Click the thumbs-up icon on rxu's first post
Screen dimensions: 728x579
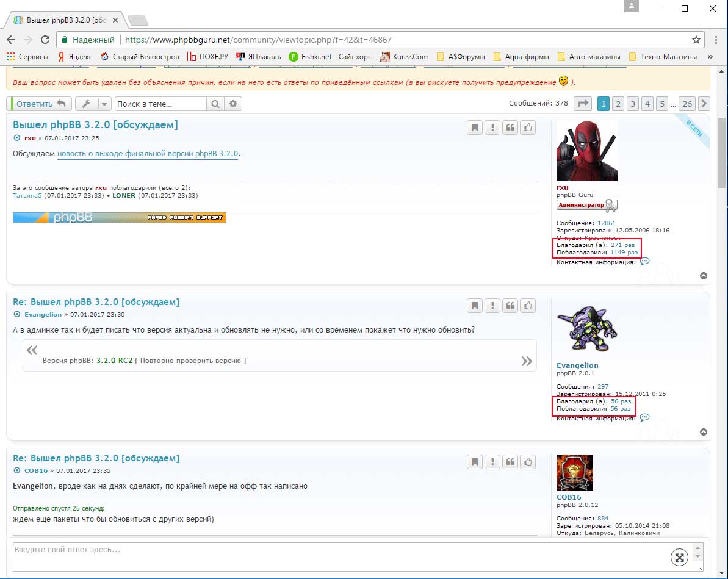(x=528, y=128)
